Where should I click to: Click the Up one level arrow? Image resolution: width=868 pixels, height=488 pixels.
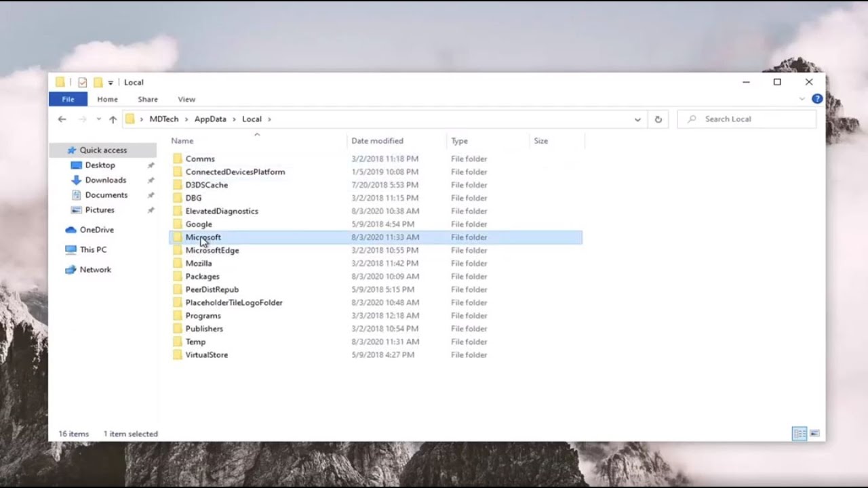(x=113, y=119)
